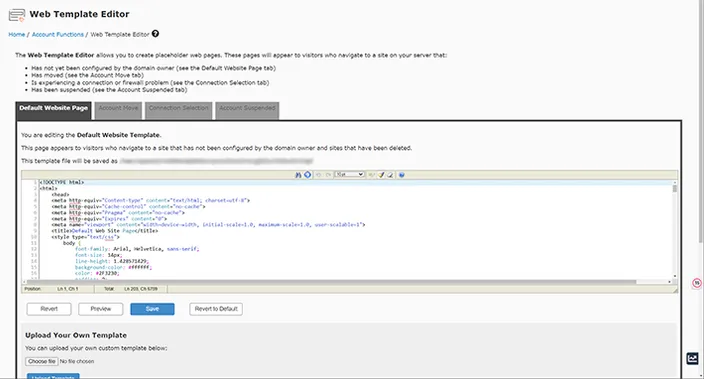704x379 pixels.
Task: Click the reset highlight eraser icon
Action: 390,175
